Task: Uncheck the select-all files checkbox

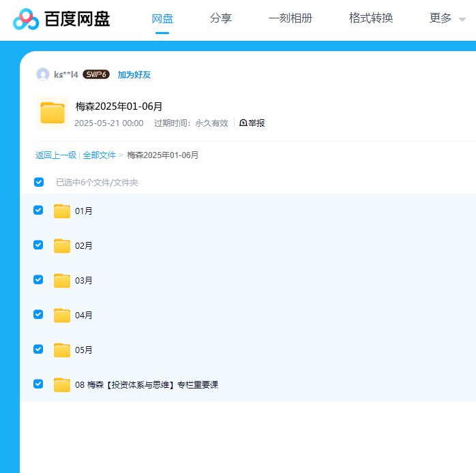Action: pyautogui.click(x=39, y=182)
